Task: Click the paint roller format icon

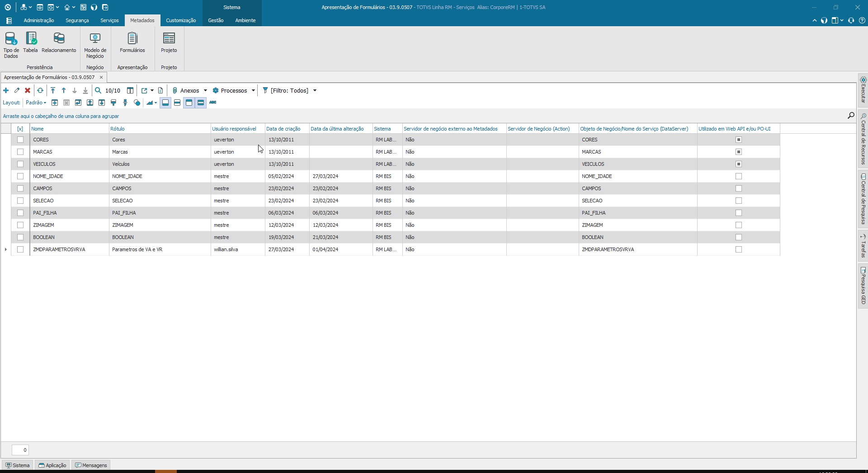Action: tap(113, 103)
